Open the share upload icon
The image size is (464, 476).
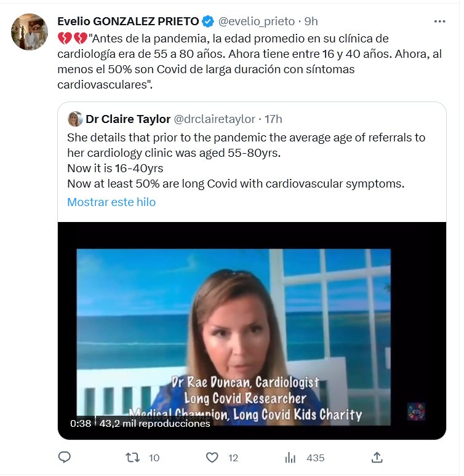coord(377,457)
